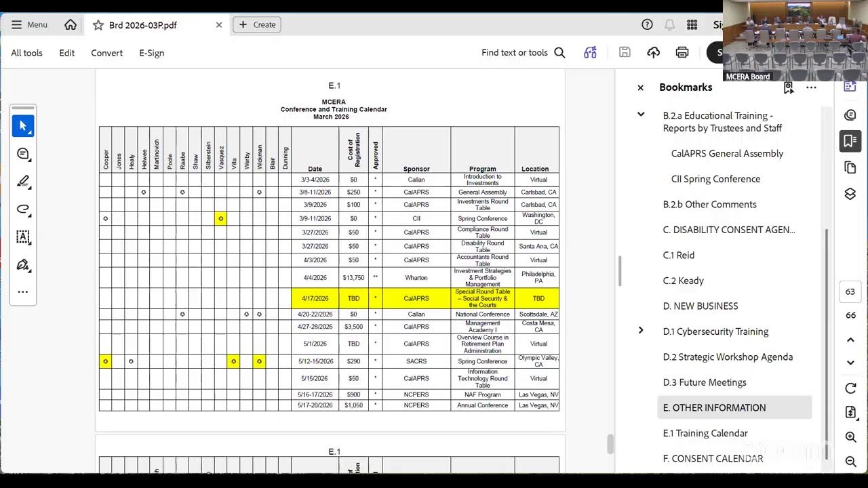Activate the freehand draw tool
Screen dimensions: 868x488
pyautogui.click(x=23, y=209)
